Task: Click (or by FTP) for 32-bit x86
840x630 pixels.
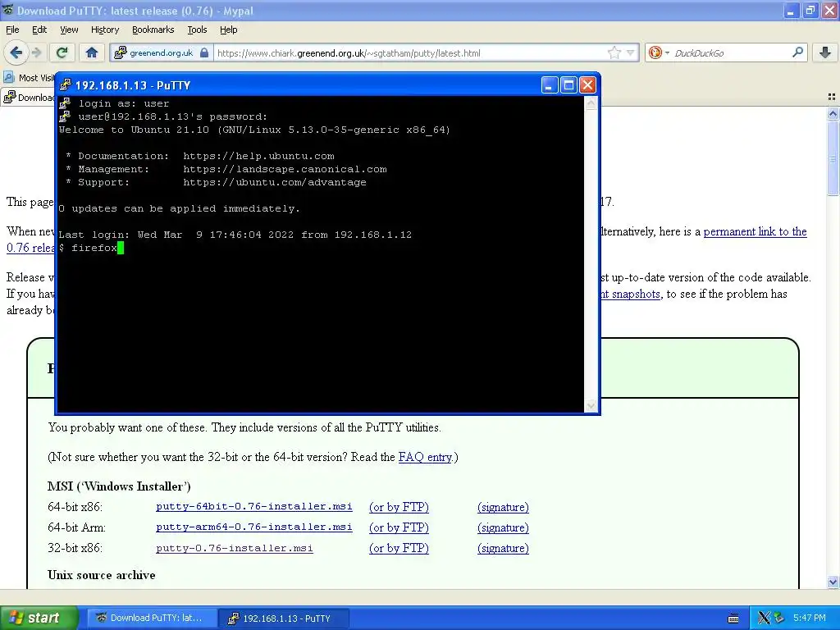Action: coord(399,548)
